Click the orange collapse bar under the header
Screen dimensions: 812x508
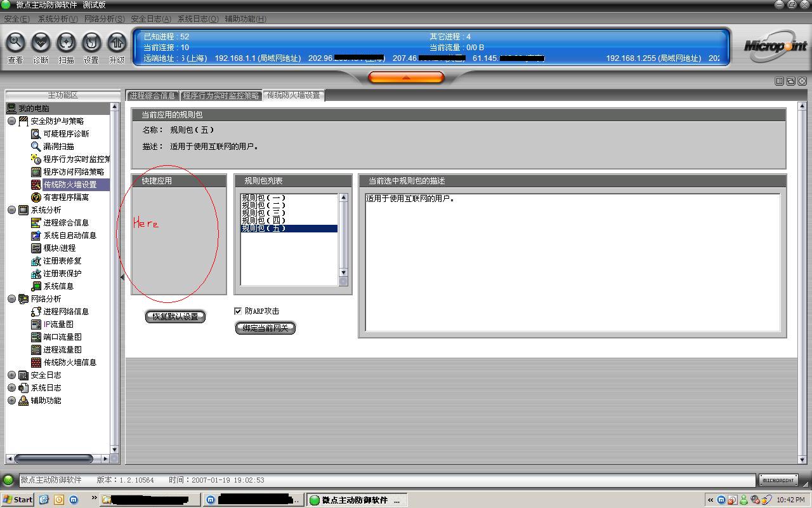coord(406,77)
